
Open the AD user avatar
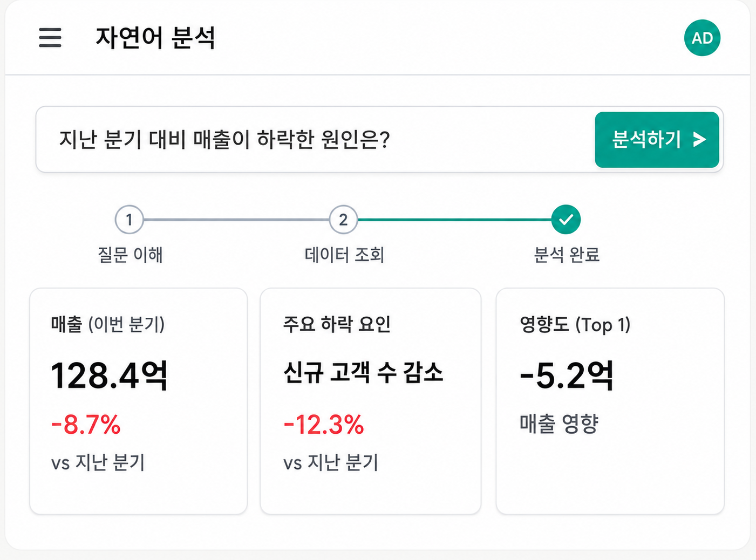702,38
